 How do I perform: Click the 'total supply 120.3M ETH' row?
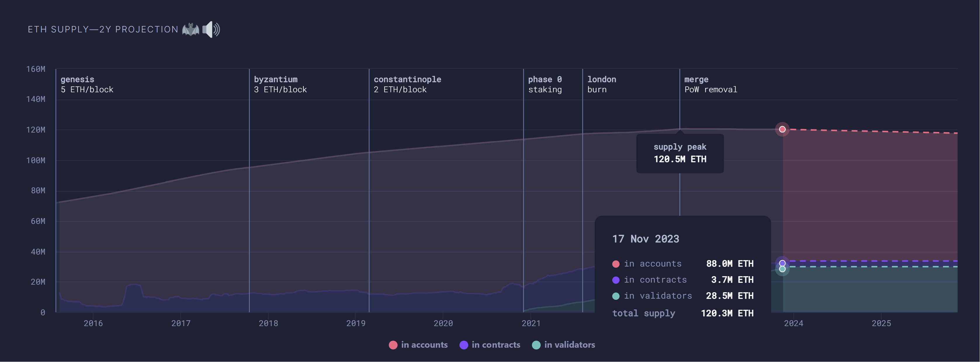[x=683, y=313]
